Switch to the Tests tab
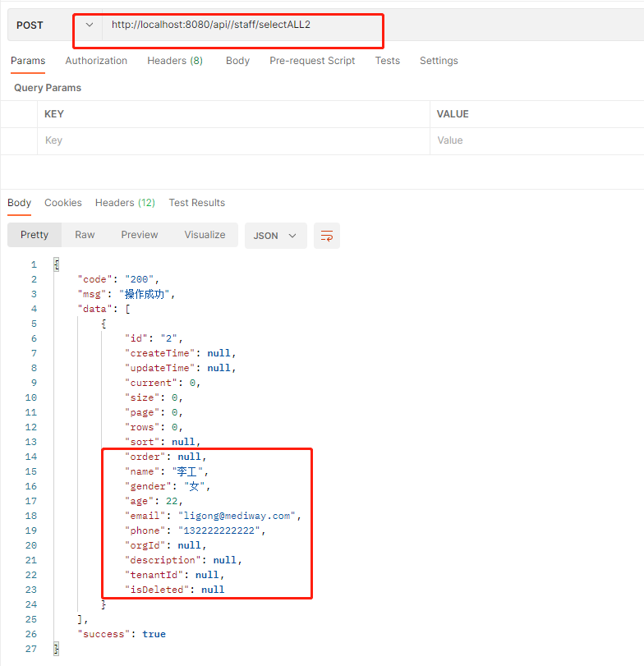 click(387, 61)
